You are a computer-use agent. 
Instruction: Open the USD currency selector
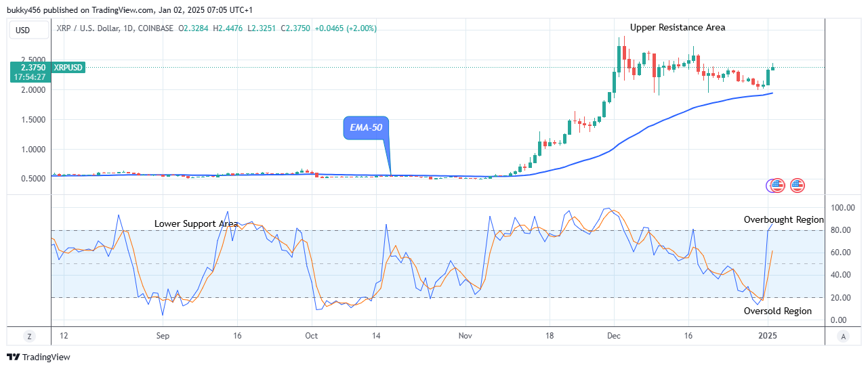(x=29, y=30)
